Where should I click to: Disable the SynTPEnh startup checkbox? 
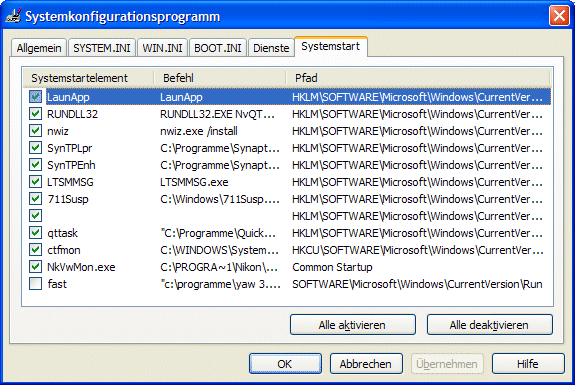click(x=36, y=165)
